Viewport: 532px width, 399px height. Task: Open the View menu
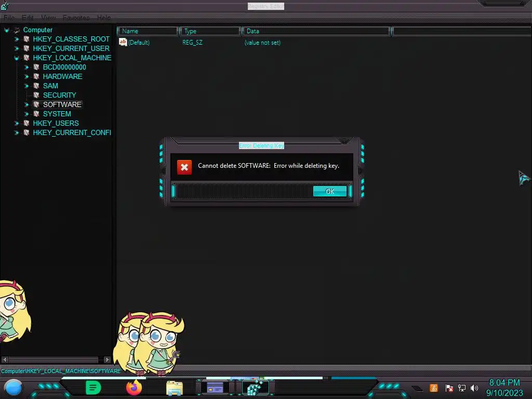48,18
